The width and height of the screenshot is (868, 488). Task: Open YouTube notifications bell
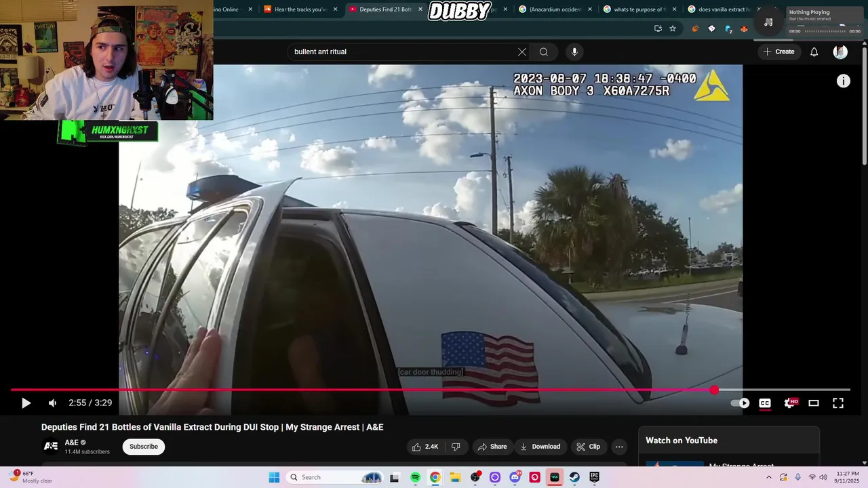click(814, 52)
